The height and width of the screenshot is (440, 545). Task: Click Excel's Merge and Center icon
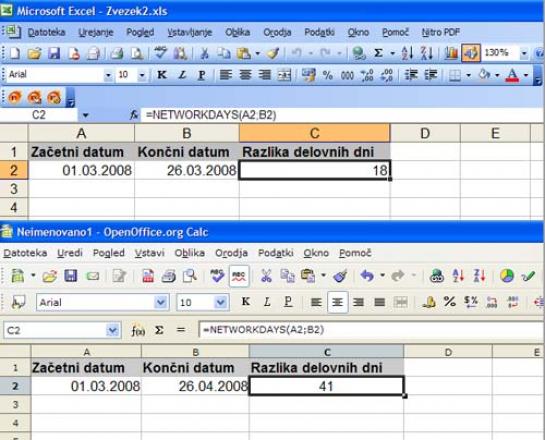pos(284,75)
